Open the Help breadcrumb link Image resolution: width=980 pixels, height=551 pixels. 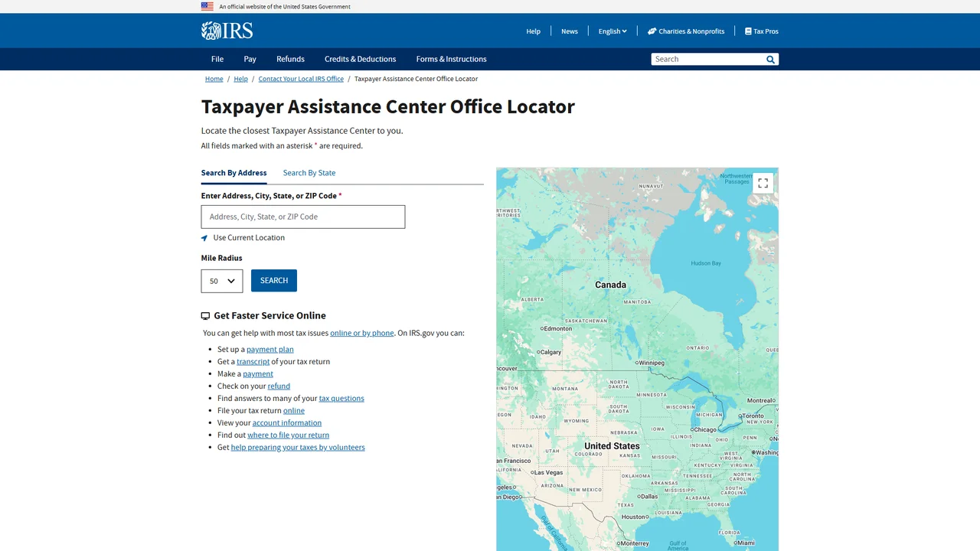[x=240, y=79]
